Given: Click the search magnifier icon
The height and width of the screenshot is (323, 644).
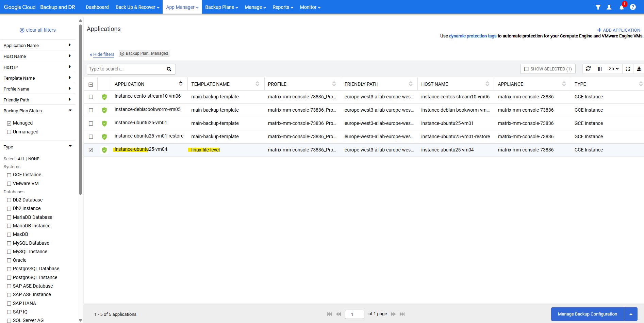Looking at the screenshot, I should point(169,69).
